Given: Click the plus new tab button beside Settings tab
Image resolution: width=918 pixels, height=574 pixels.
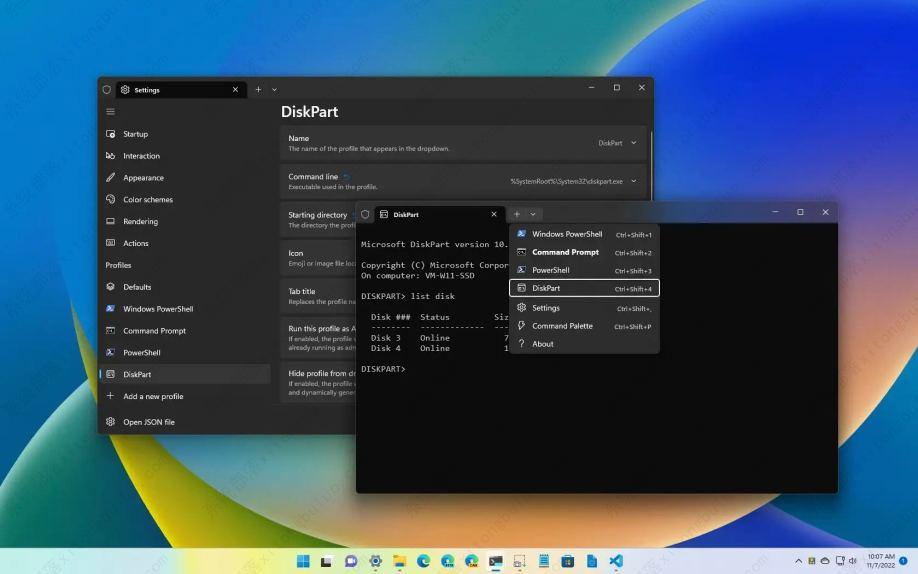Looking at the screenshot, I should tap(258, 89).
